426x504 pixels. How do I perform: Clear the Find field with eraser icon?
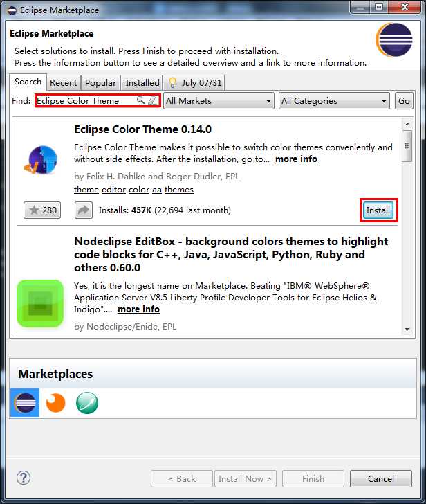point(152,100)
